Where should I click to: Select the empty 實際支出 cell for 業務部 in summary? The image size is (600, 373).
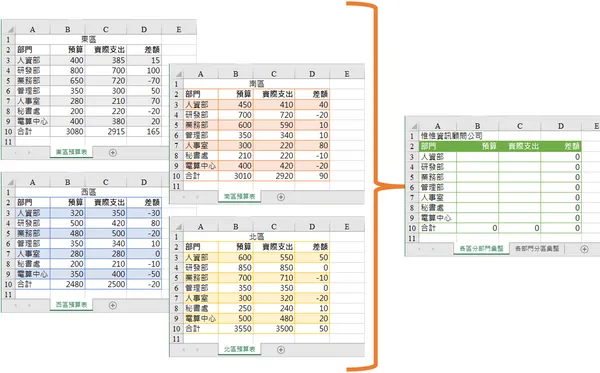(520, 177)
